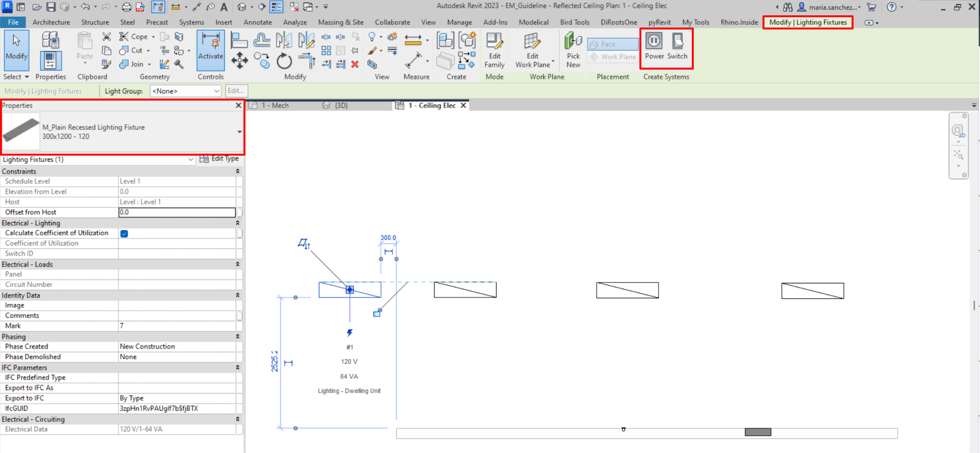This screenshot has width=980, height=453.
Task: Click the Cope geometry button
Action: 136,36
